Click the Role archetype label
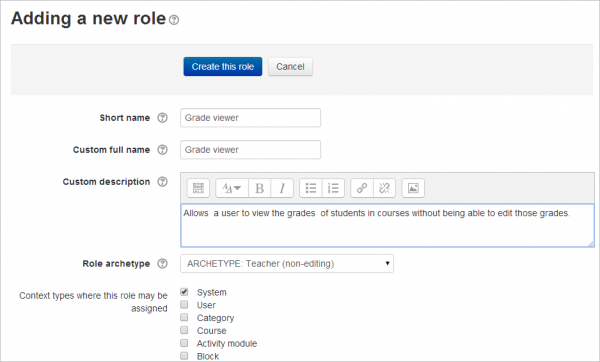The image size is (600, 362). click(116, 264)
